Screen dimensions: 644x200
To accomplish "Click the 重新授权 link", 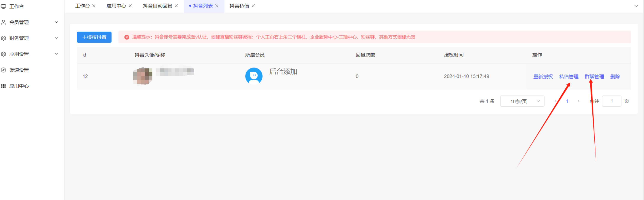I will click(543, 77).
